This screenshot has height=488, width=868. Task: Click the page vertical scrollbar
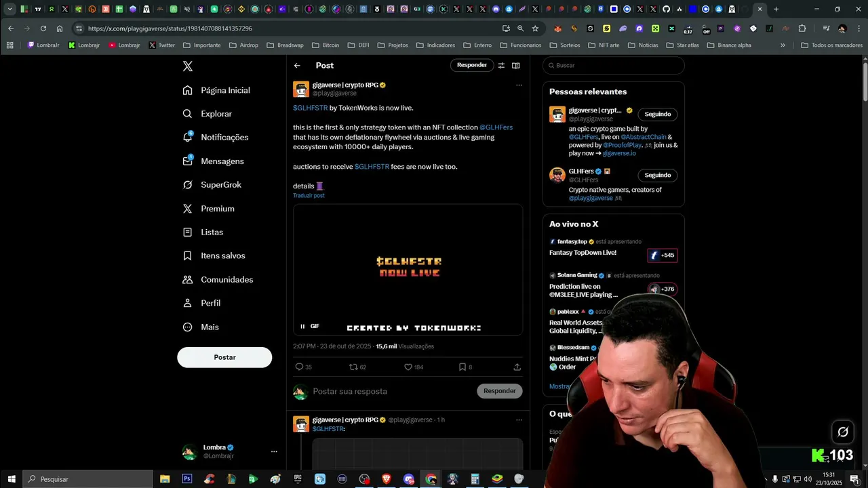pyautogui.click(x=865, y=82)
